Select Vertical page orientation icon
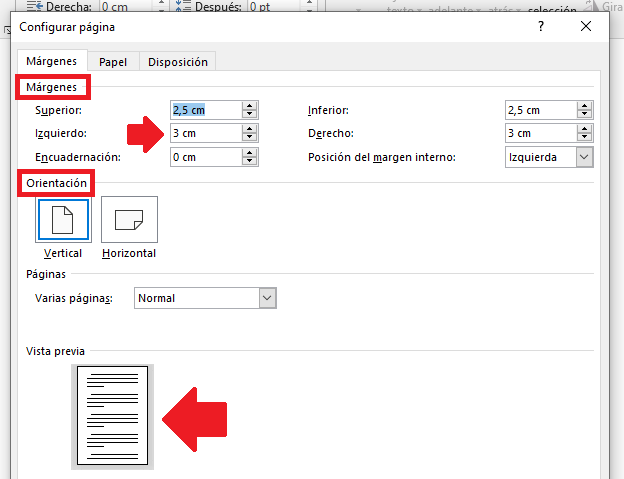Image resolution: width=624 pixels, height=479 pixels. [x=63, y=220]
